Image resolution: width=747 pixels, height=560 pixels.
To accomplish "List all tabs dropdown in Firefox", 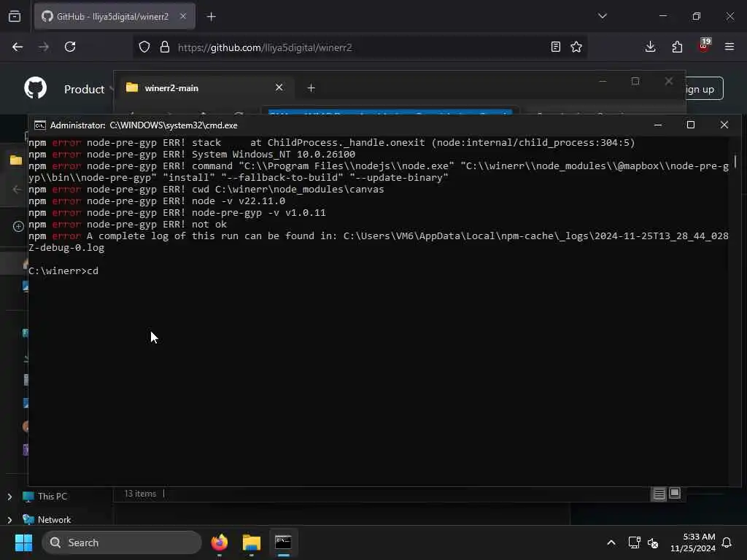I will point(603,16).
